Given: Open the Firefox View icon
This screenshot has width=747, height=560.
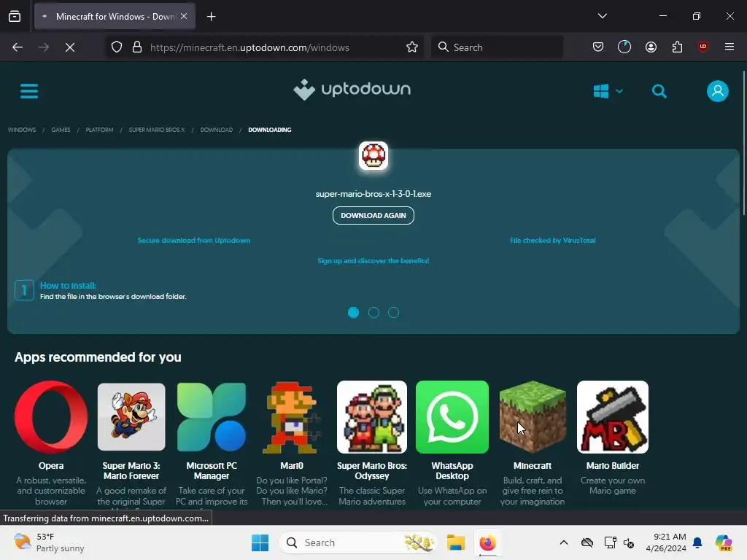Looking at the screenshot, I should coord(15,16).
